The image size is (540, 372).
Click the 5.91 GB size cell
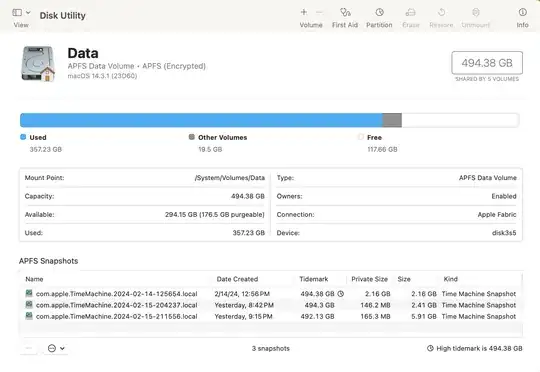424,317
